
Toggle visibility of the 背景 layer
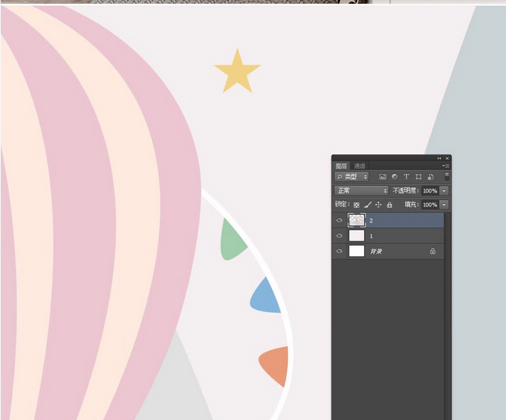339,252
